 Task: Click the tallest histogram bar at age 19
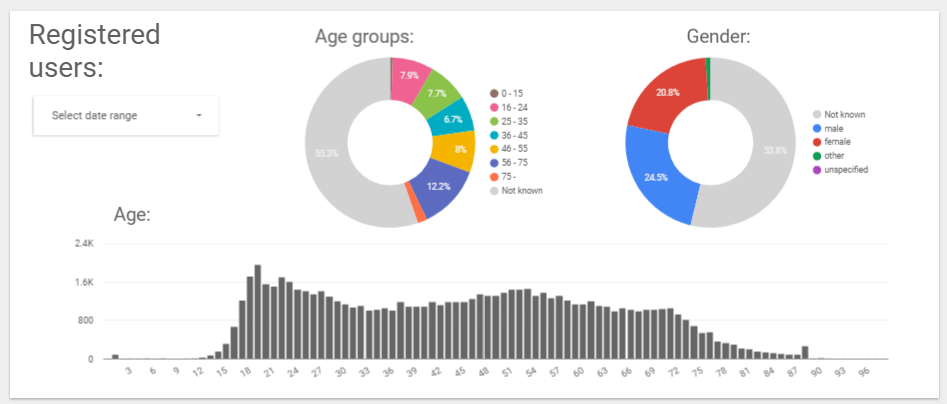[257, 312]
